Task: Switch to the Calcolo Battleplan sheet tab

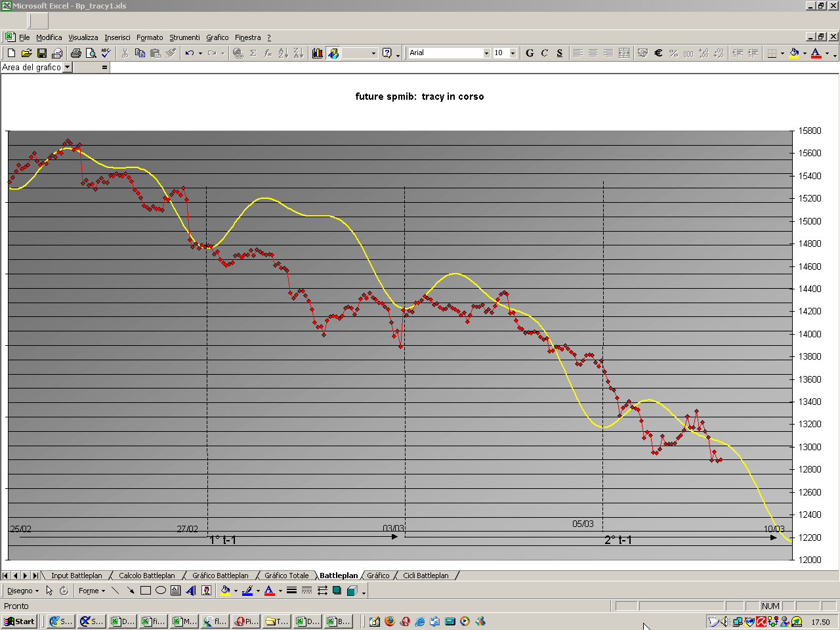Action: coord(147,576)
